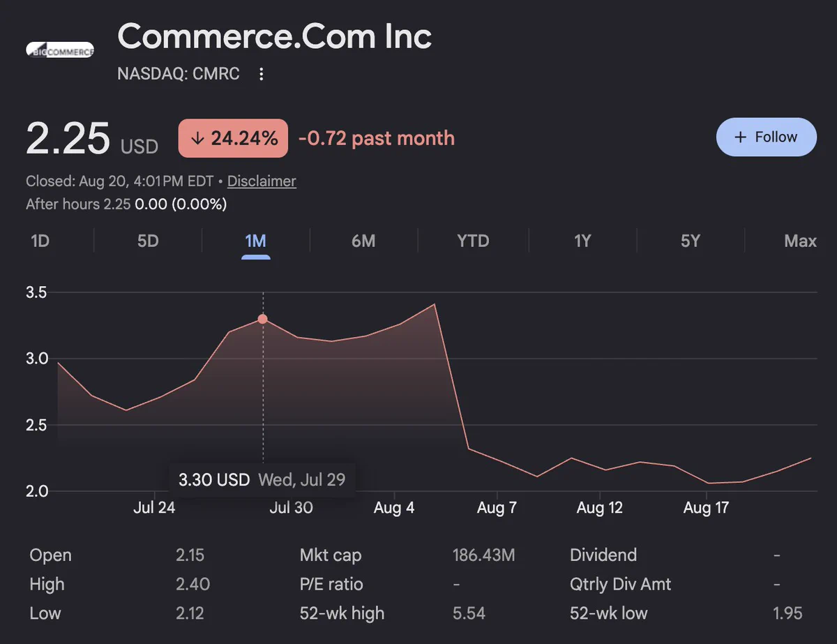Click the Commerce.Com Inc title

275,36
